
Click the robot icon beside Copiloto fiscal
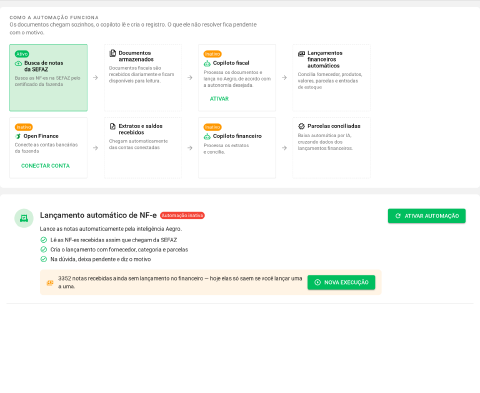(x=207, y=63)
